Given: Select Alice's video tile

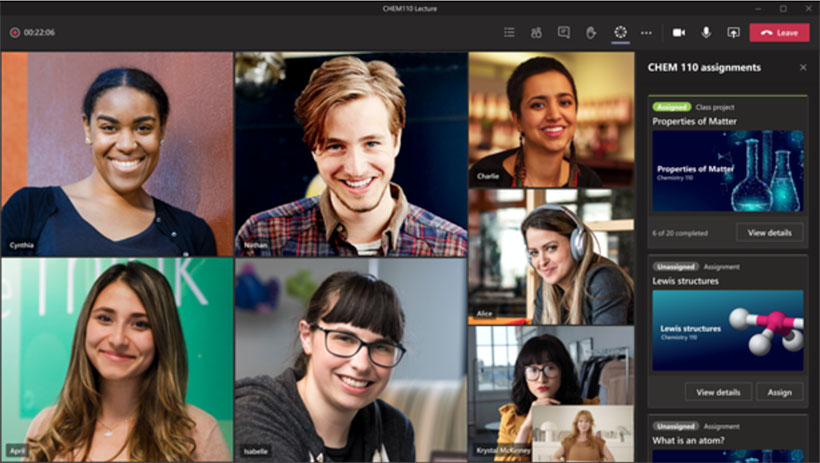Looking at the screenshot, I should [551, 257].
